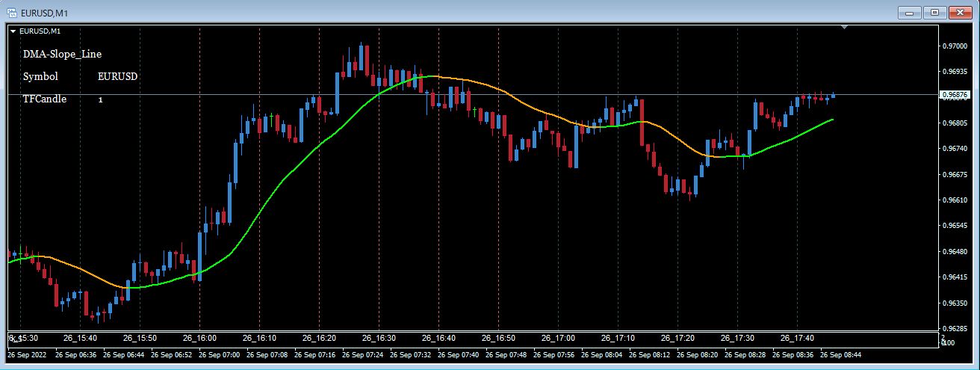Click the 26_16:40 time label
This screenshot has width=980, height=370.
(x=439, y=339)
